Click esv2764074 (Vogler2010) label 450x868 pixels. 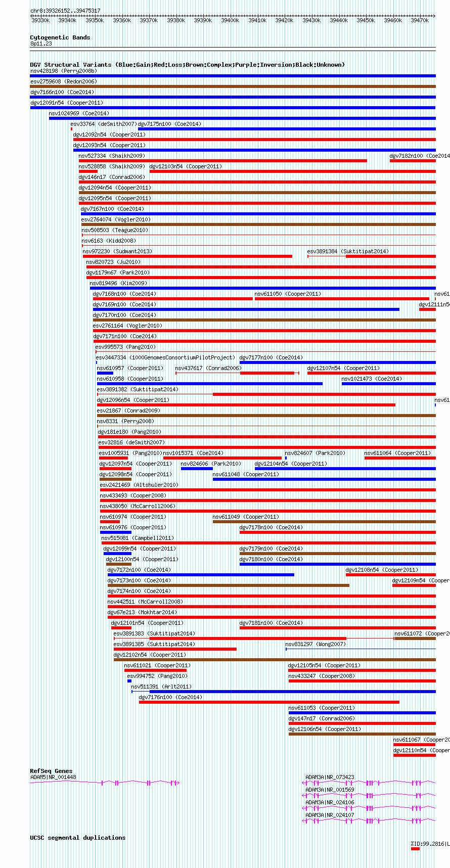(x=116, y=219)
